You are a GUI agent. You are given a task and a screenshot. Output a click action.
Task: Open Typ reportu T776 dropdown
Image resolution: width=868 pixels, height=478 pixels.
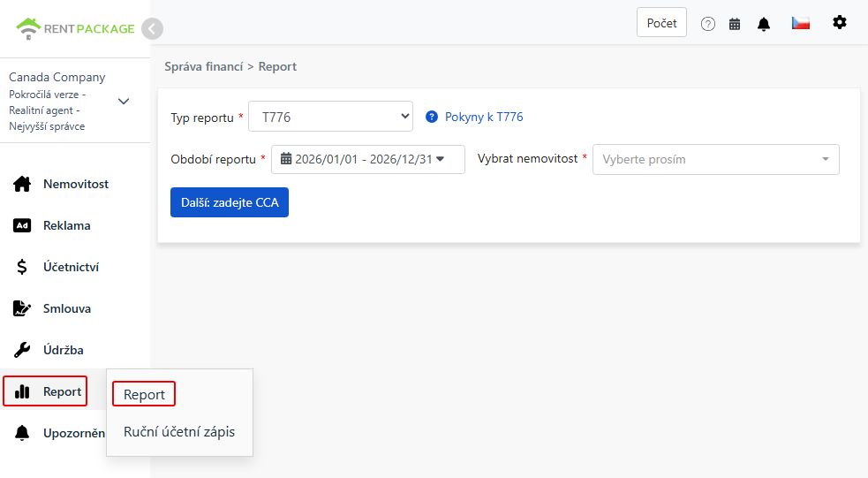coord(330,117)
